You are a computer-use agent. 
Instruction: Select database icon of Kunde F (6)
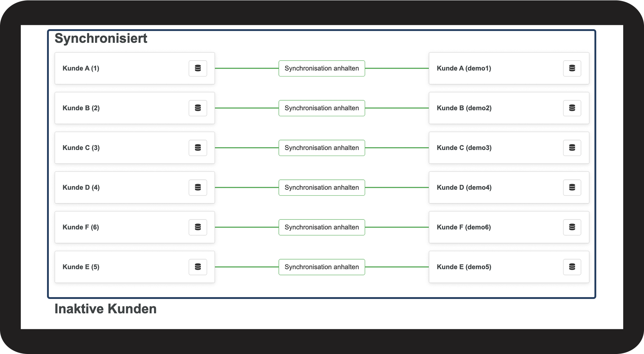tap(198, 227)
